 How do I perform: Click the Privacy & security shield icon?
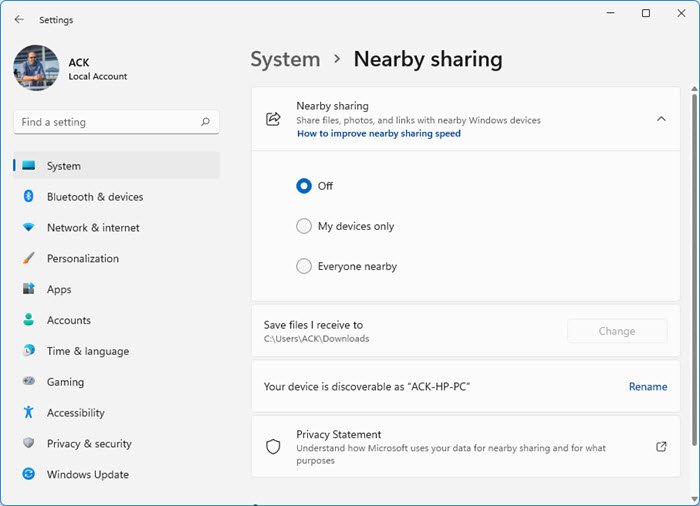click(29, 444)
